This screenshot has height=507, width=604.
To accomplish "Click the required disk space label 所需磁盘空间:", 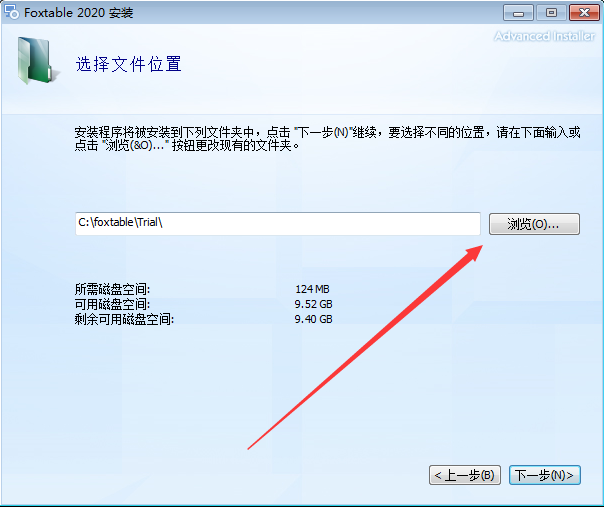I will point(112,289).
